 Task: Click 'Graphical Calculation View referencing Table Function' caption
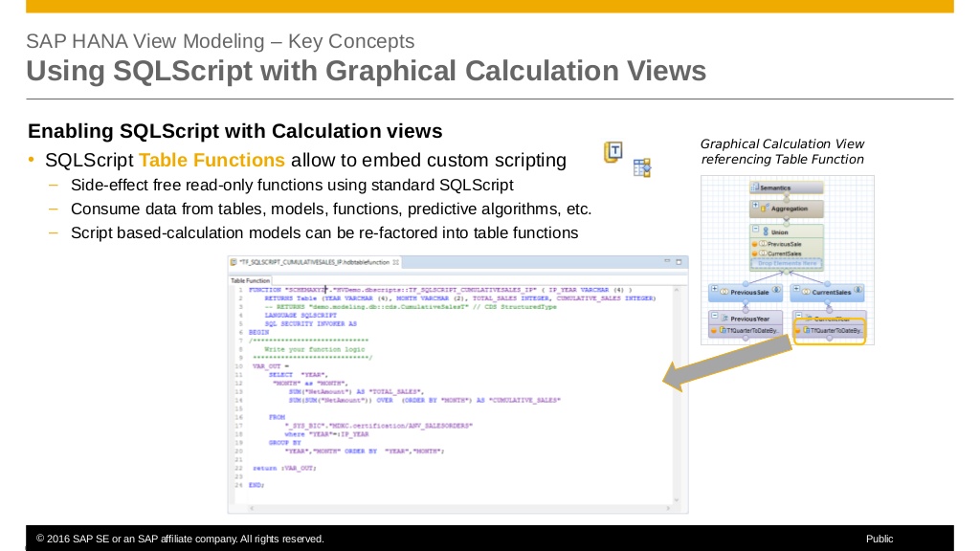[782, 152]
